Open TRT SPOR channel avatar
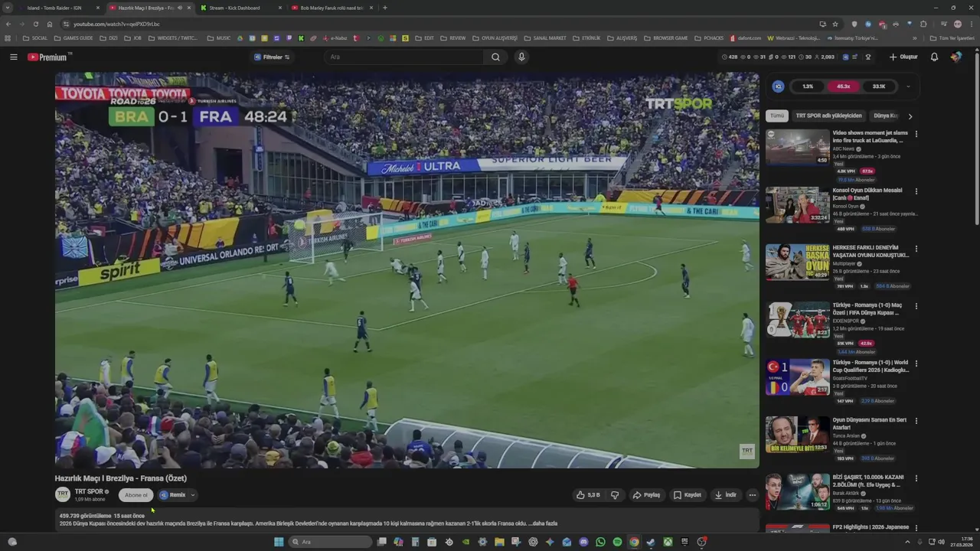Viewport: 980px width, 551px height. (63, 494)
